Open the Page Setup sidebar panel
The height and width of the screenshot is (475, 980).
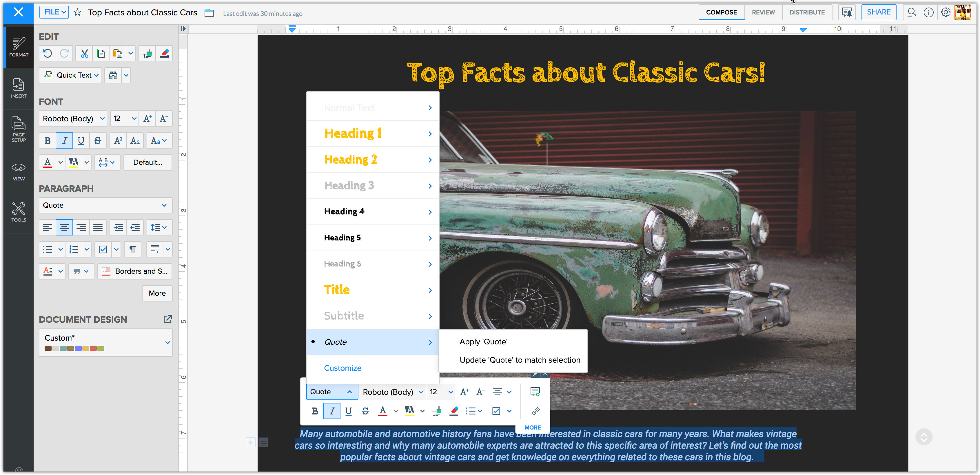pyautogui.click(x=18, y=129)
